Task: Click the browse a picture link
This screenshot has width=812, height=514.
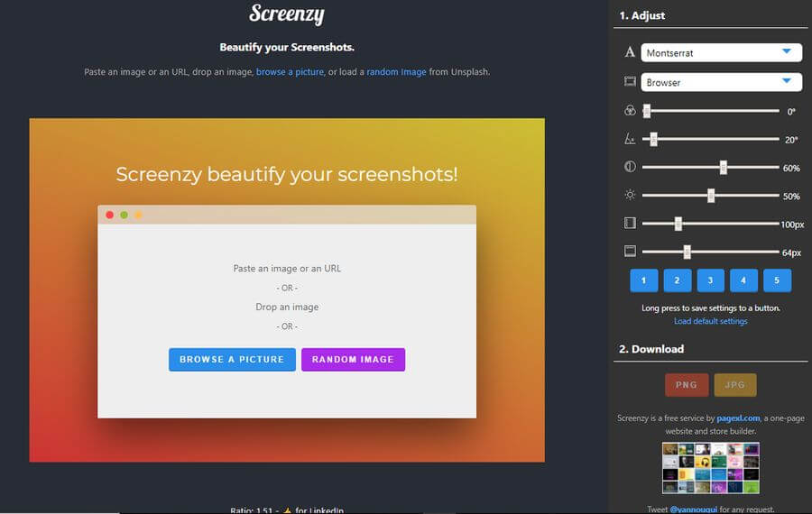Action: [290, 72]
